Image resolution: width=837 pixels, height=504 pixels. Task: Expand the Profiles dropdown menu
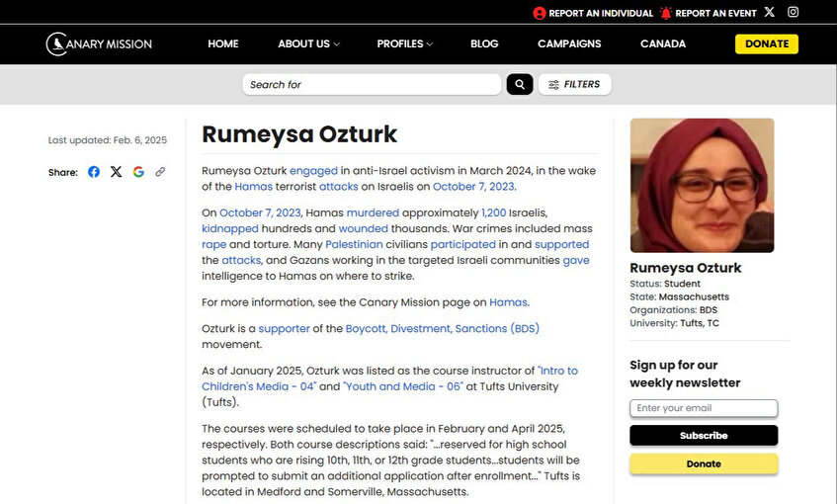(404, 43)
